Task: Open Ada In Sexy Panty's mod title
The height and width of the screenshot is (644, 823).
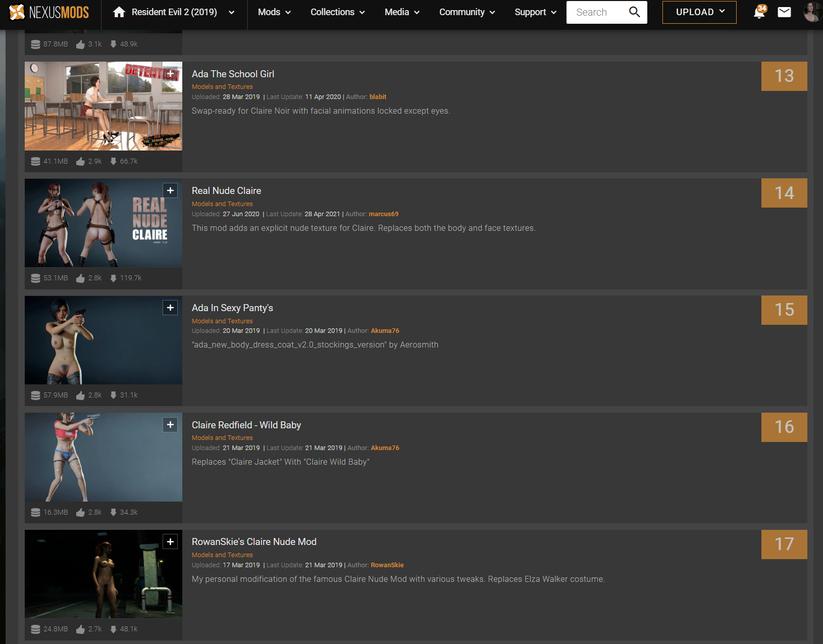Action: [232, 308]
